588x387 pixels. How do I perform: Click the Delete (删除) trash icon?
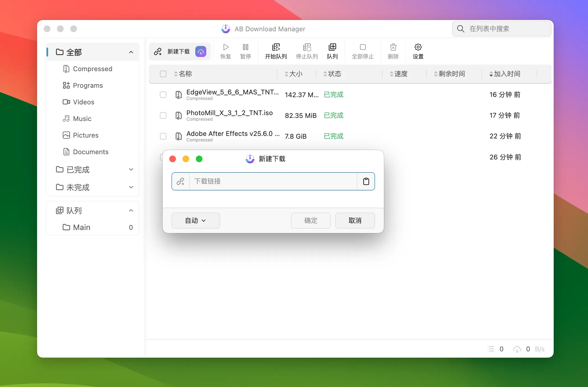[393, 47]
